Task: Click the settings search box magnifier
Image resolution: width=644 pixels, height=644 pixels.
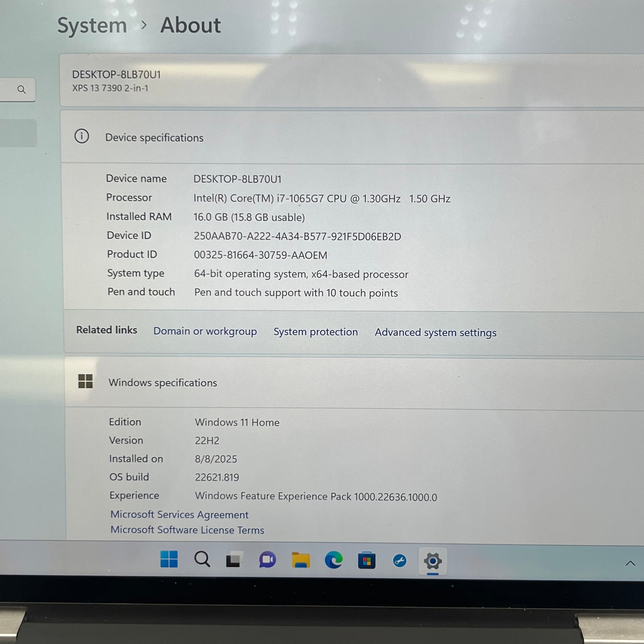Action: (22, 89)
